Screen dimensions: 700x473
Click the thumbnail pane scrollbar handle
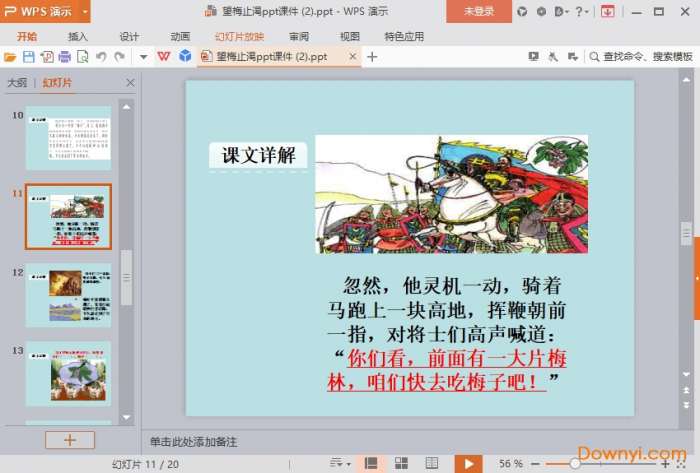click(126, 278)
